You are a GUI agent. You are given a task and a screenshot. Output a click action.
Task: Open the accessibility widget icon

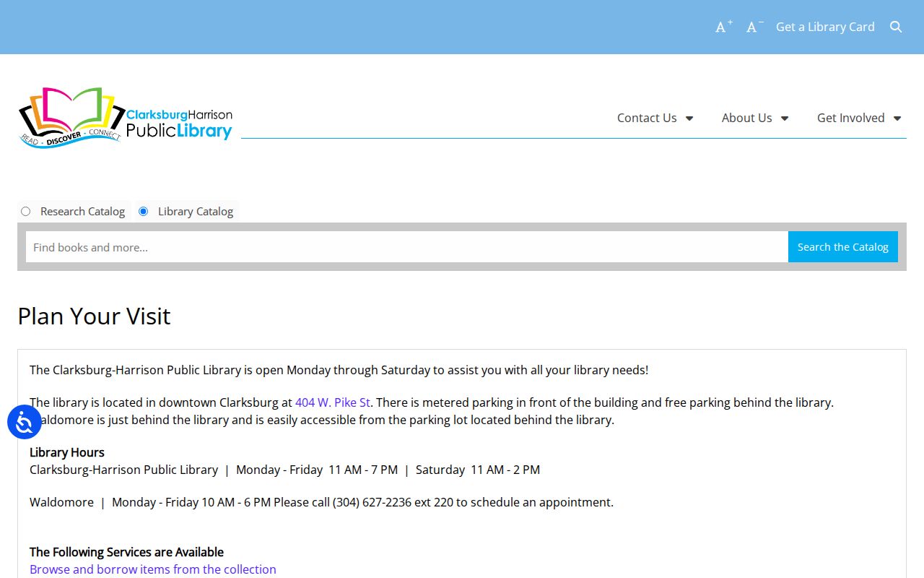25,422
